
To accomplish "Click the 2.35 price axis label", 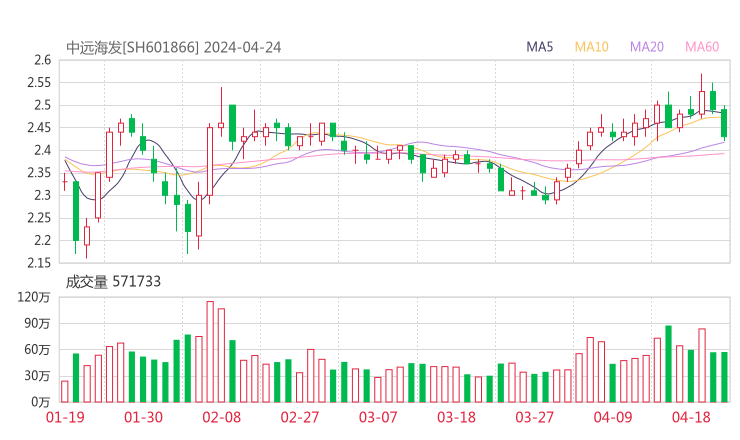I will 39,173.
